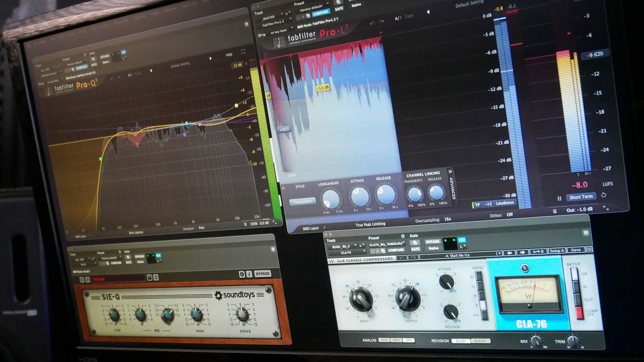
Task: Click the yellow high-shelf node in Pro-Q 3
Action: point(236,105)
